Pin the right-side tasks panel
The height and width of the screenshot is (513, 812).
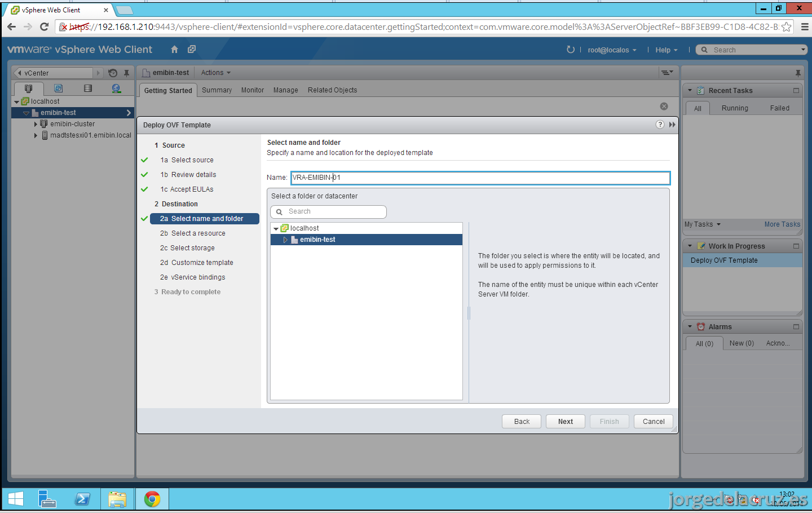click(x=798, y=73)
